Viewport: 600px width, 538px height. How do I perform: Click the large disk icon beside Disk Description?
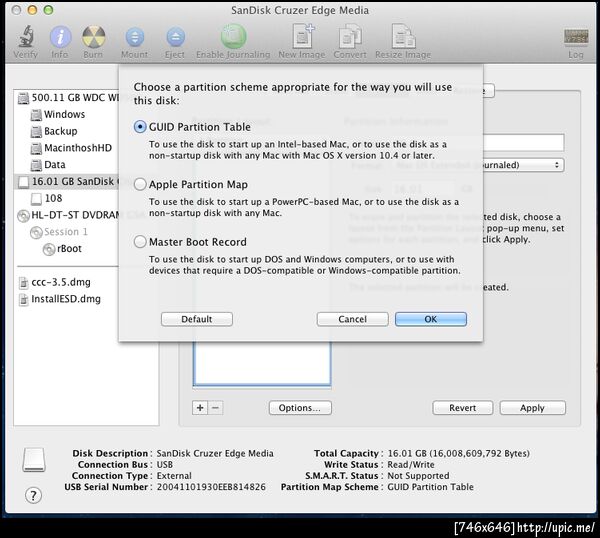click(34, 460)
